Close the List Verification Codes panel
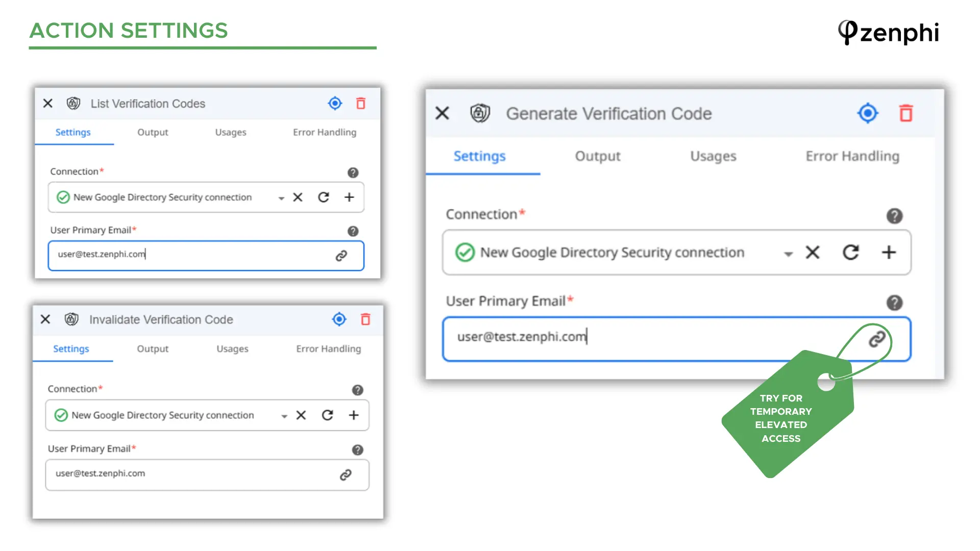Image resolution: width=980 pixels, height=551 pixels. [x=48, y=104]
